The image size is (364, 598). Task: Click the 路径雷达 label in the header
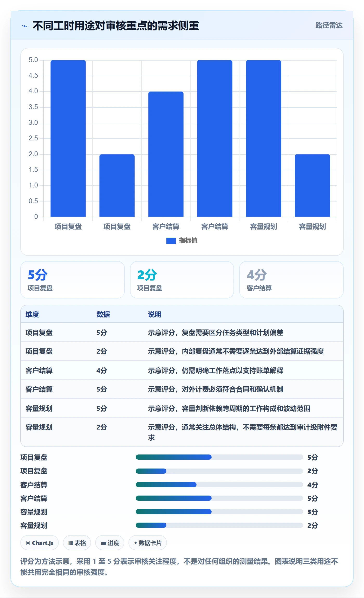(x=329, y=25)
